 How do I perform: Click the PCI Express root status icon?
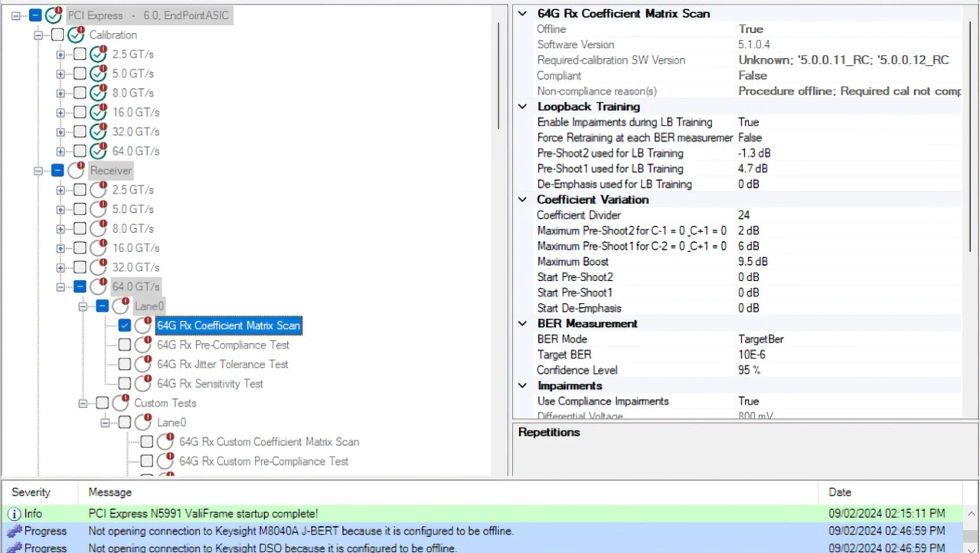click(x=54, y=15)
